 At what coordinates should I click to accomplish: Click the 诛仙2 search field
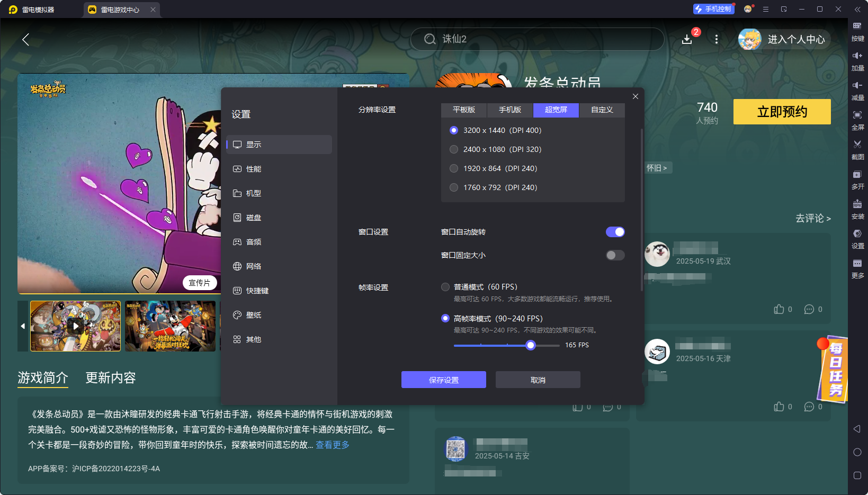537,39
